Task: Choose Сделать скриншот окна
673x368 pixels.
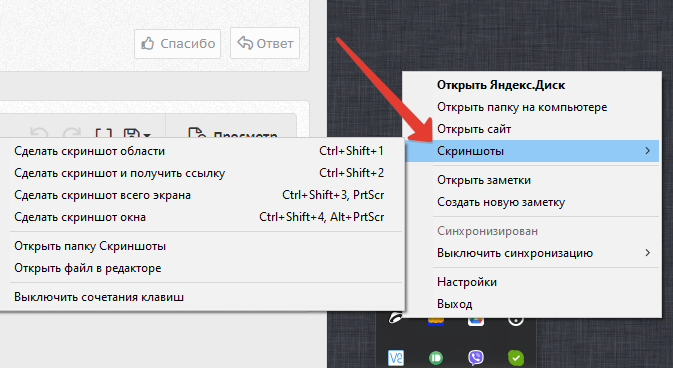Action: [x=201, y=217]
